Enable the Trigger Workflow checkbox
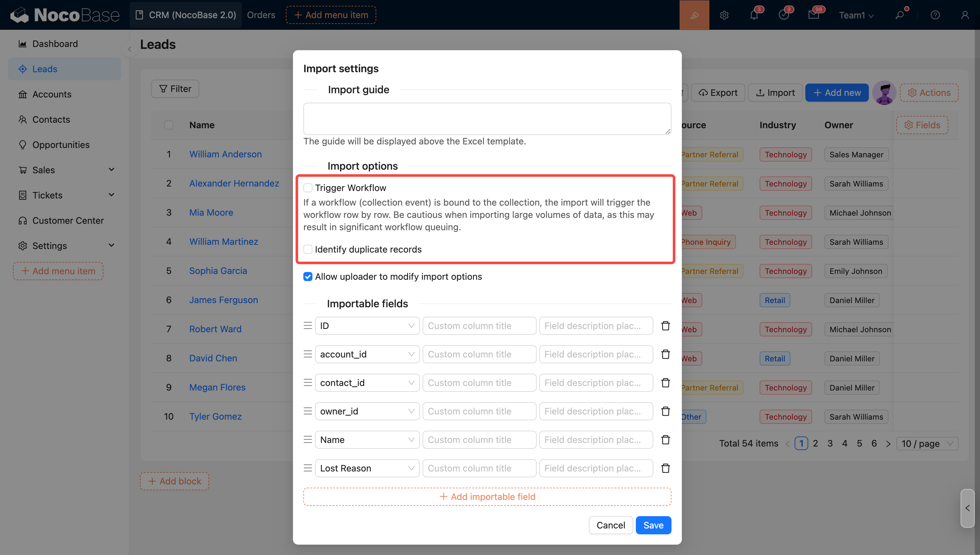The image size is (980, 555). click(x=308, y=188)
